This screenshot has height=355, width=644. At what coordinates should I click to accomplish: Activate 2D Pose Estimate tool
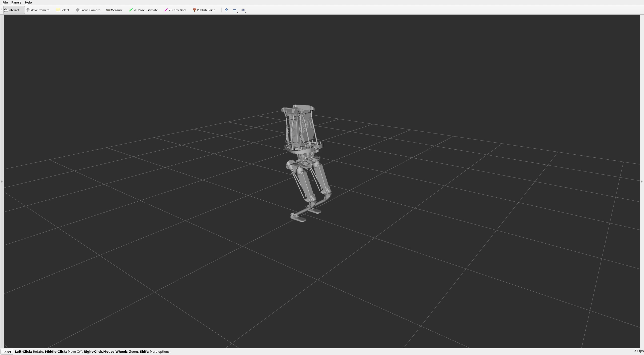143,10
